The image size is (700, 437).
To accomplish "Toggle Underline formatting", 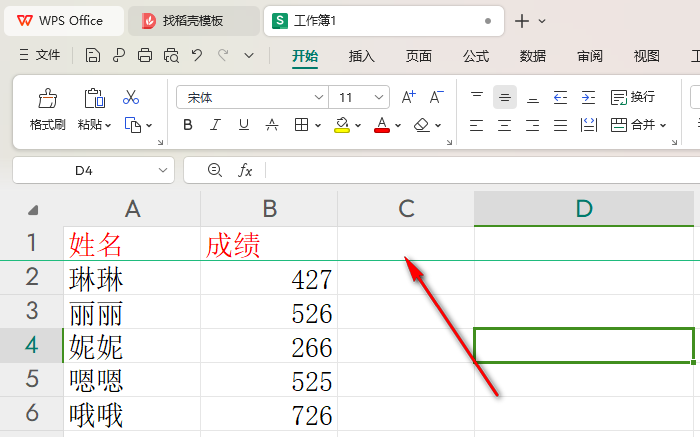I will [x=244, y=125].
